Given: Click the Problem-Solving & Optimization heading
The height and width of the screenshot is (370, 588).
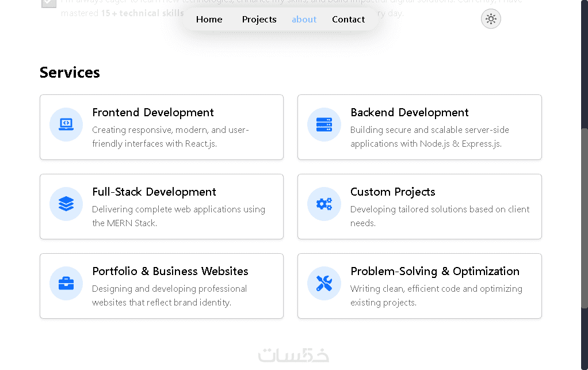Looking at the screenshot, I should click(x=435, y=271).
